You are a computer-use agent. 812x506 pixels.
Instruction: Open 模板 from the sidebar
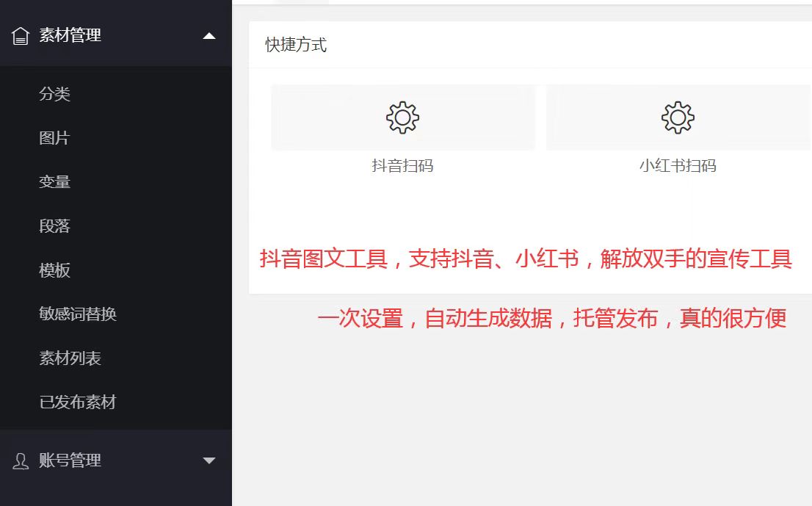coord(54,270)
